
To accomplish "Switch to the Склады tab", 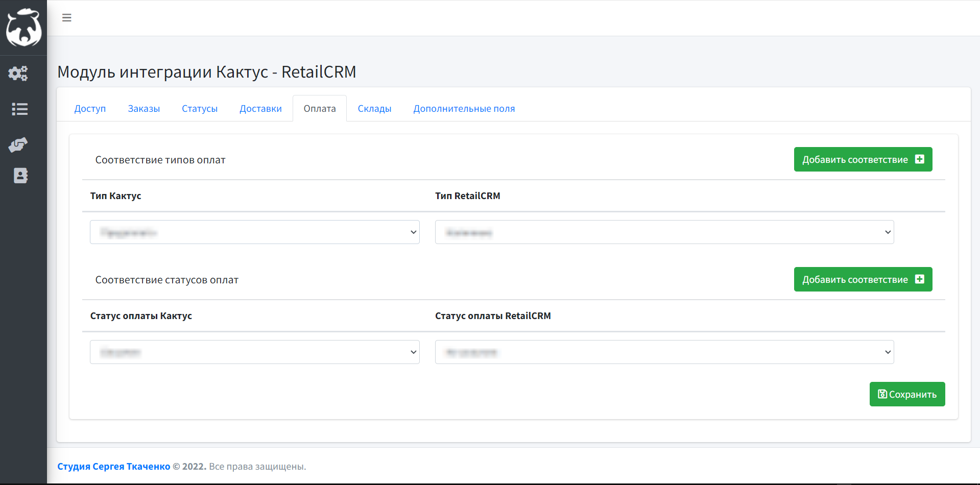I will (374, 109).
